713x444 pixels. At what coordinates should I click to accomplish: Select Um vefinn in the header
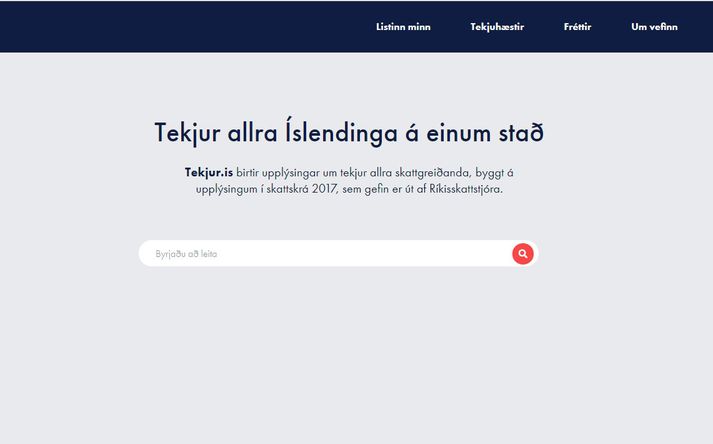pos(654,27)
